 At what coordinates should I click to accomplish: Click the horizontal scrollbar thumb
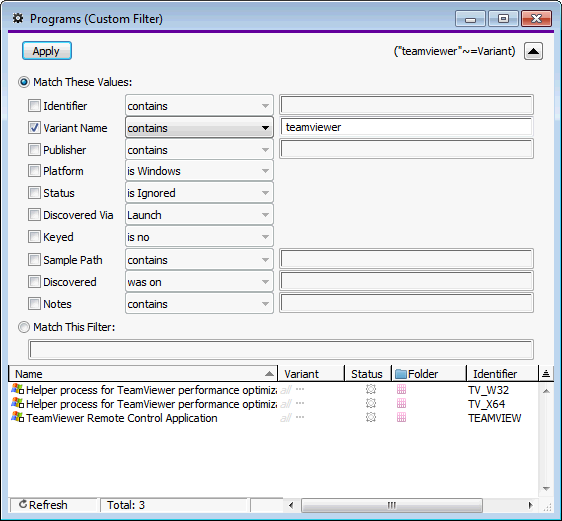coord(391,505)
